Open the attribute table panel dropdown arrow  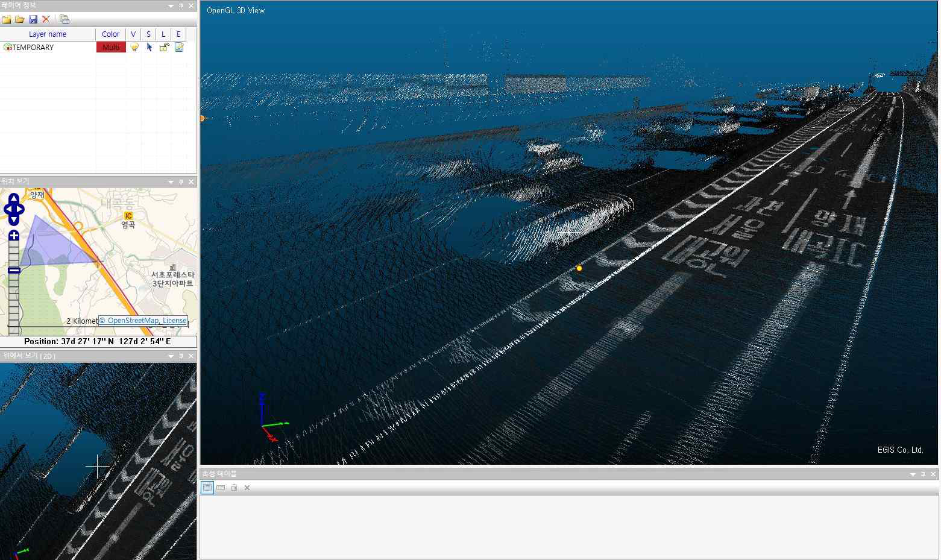(x=913, y=474)
